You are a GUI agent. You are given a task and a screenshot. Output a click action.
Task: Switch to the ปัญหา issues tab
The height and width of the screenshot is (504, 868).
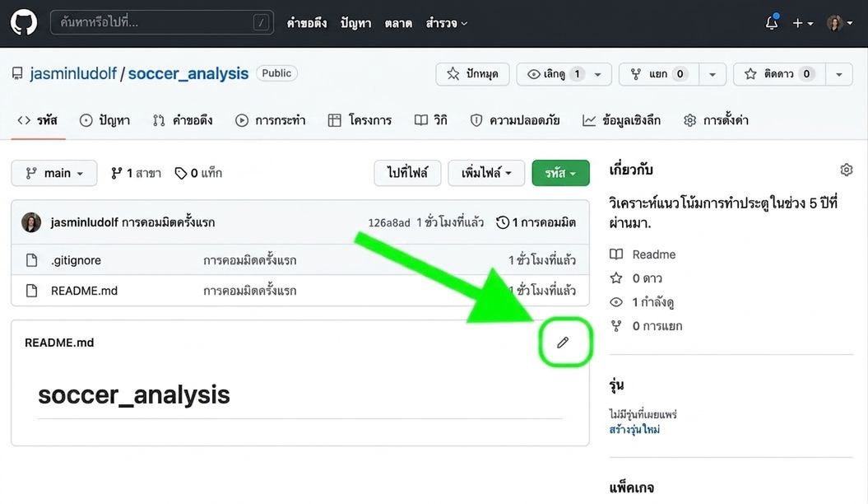click(104, 120)
